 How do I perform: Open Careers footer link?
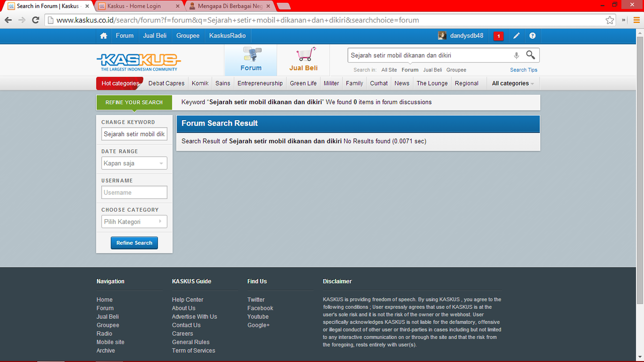click(183, 334)
